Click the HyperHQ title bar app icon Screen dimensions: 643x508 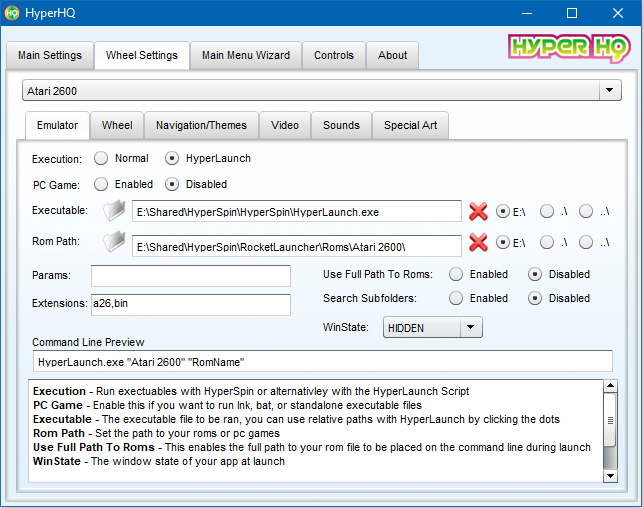pyautogui.click(x=13, y=13)
